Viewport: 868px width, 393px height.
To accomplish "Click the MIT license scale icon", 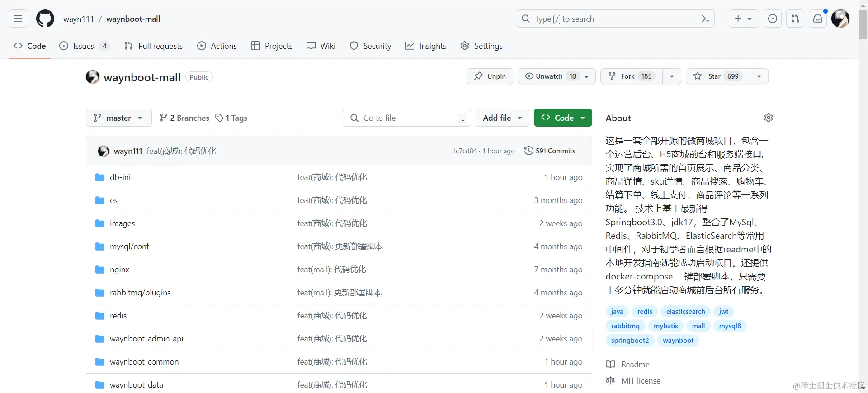I will click(x=610, y=381).
